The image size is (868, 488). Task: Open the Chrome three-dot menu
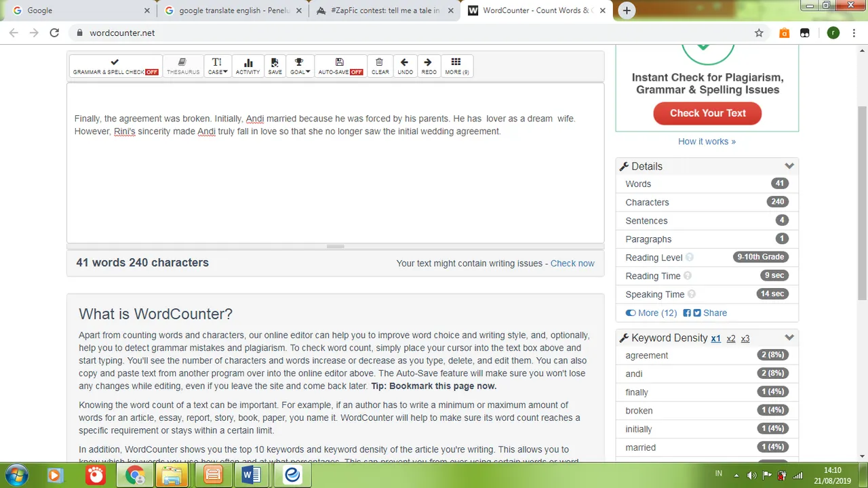855,33
